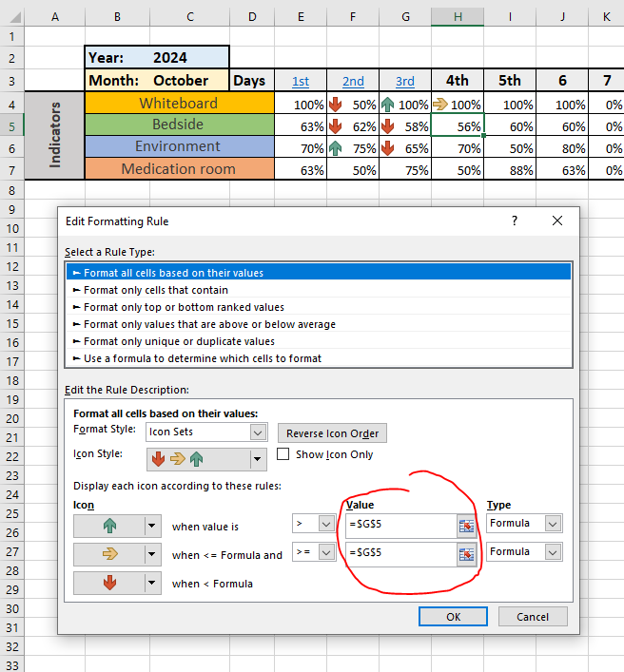
Task: Open the >= operator dropdown
Action: (x=326, y=552)
